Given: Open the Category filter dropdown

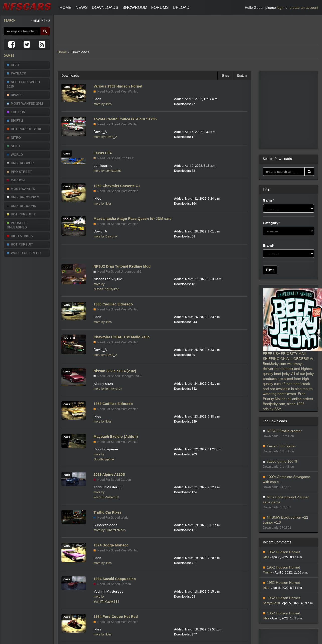Looking at the screenshot, I should pyautogui.click(x=288, y=231).
